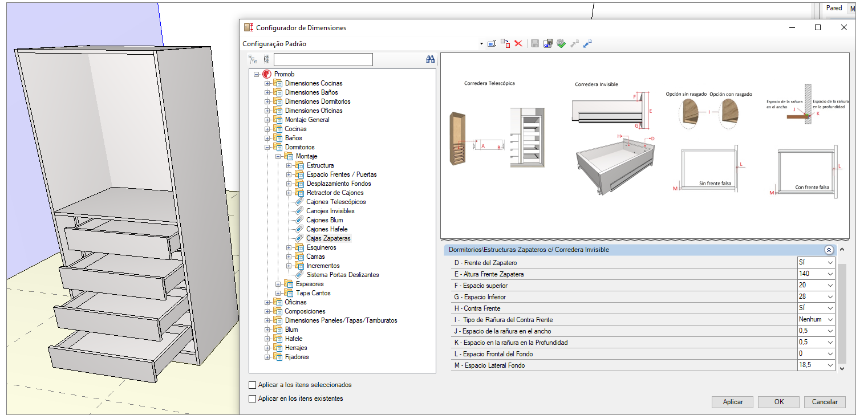This screenshot has width=868, height=419.
Task: Click the Cancelar button
Action: [825, 402]
